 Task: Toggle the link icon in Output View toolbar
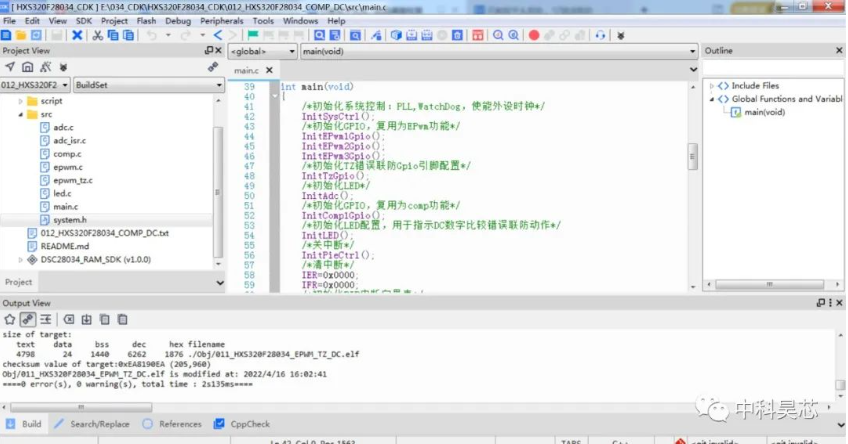click(28, 319)
